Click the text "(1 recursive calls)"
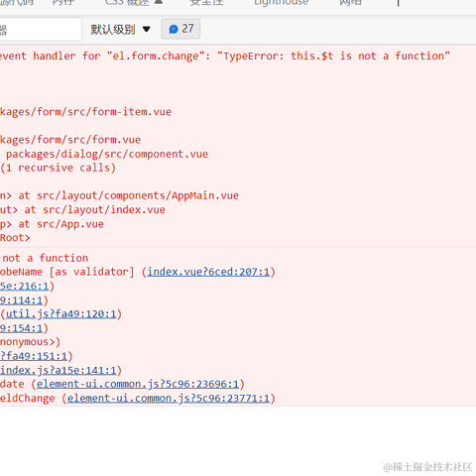Viewport: 476px width, 476px height. point(59,168)
